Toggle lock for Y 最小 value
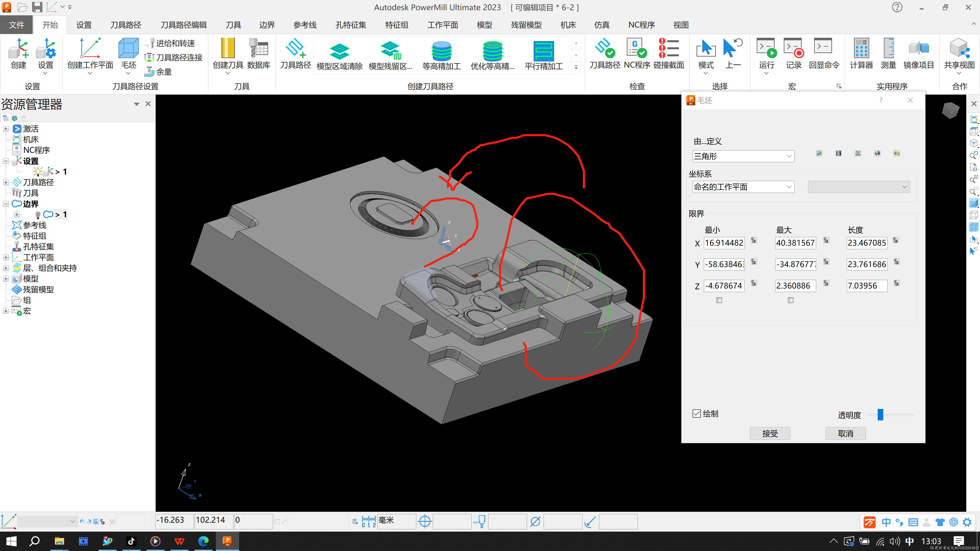Image resolution: width=980 pixels, height=551 pixels. pyautogui.click(x=754, y=261)
